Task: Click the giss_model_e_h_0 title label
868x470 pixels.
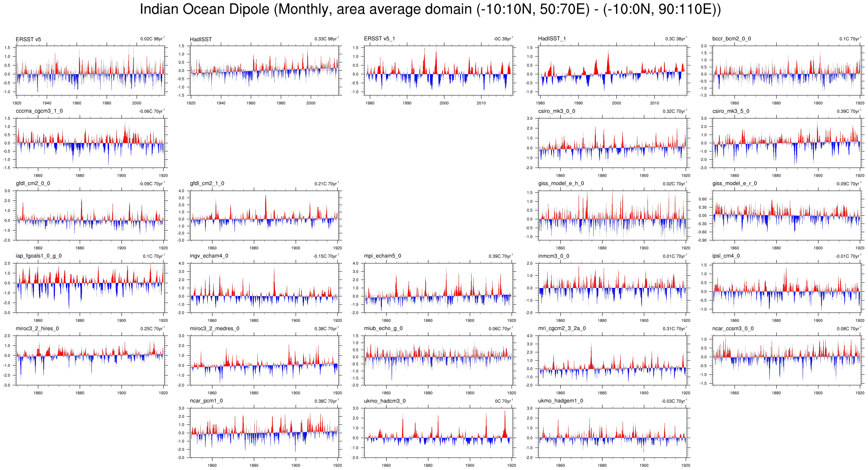Action: (x=561, y=183)
